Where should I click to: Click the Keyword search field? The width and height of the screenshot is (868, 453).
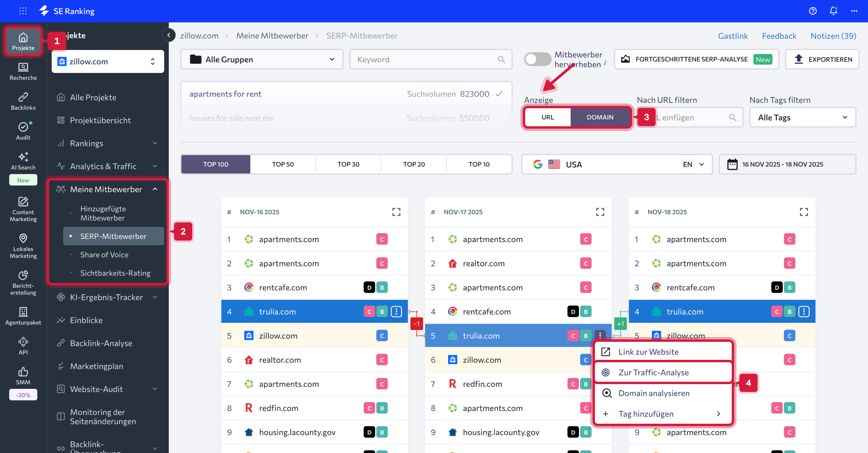pos(426,59)
